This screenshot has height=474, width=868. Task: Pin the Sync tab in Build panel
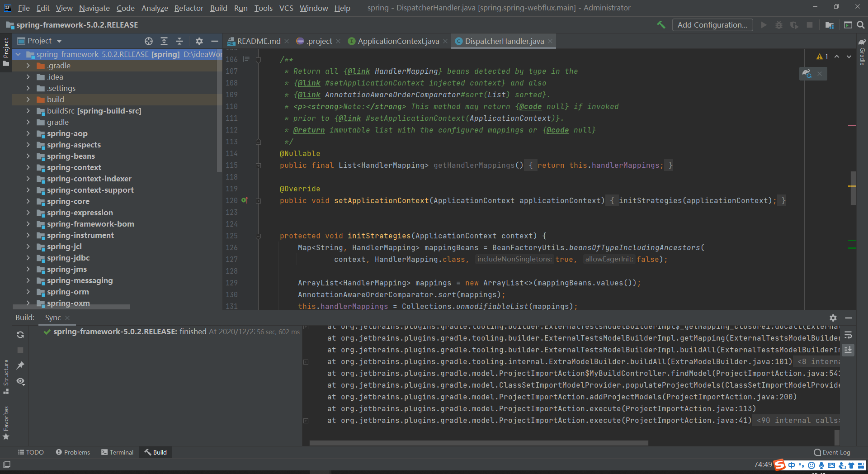click(20, 365)
